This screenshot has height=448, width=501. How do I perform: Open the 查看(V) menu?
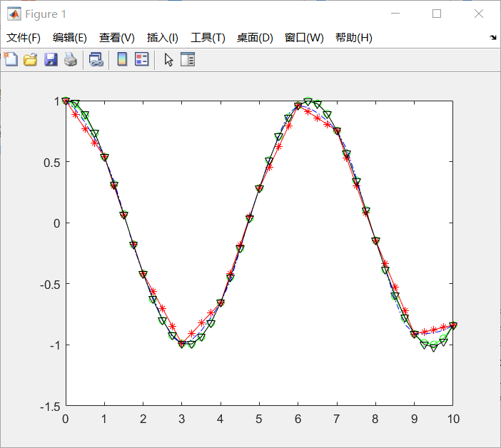point(116,38)
